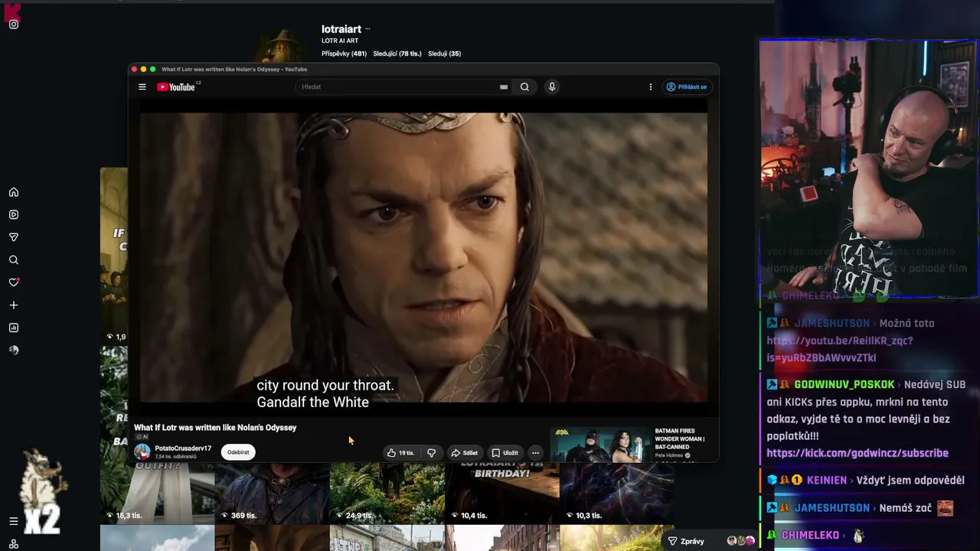This screenshot has width=980, height=551.
Task: Open Instagram direct messages sidebar icon
Action: click(x=14, y=237)
